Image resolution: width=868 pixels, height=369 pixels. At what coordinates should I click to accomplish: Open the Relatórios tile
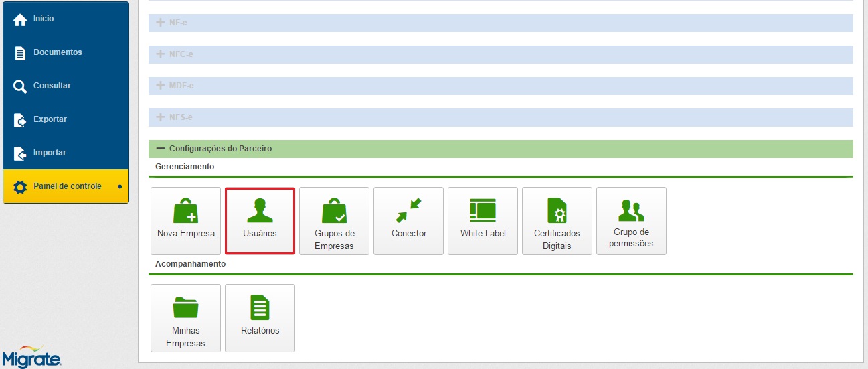click(x=260, y=318)
